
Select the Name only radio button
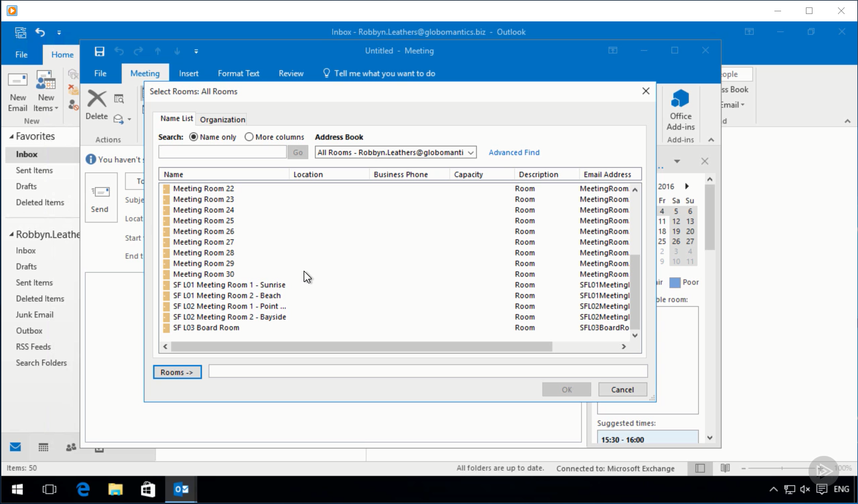[x=194, y=137]
